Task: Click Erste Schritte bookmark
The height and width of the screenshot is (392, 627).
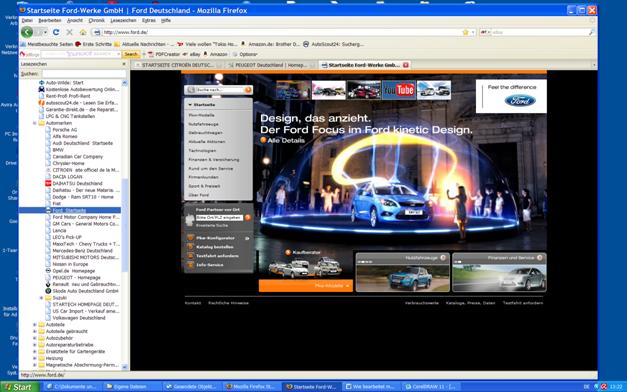Action: pyautogui.click(x=93, y=44)
